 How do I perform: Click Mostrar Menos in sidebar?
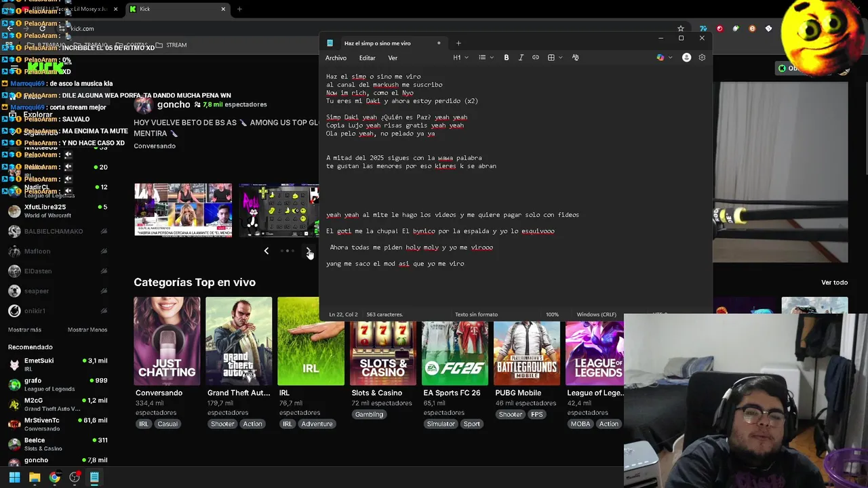tap(87, 329)
